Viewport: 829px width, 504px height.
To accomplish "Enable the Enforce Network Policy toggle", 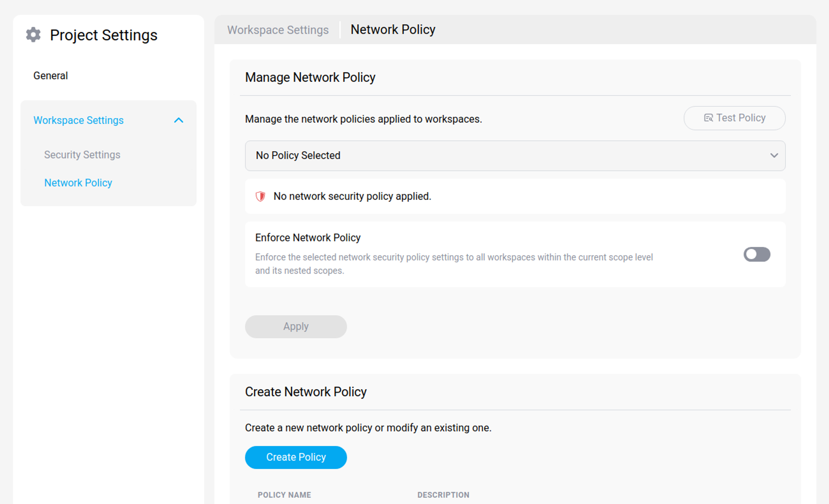I will 757,255.
